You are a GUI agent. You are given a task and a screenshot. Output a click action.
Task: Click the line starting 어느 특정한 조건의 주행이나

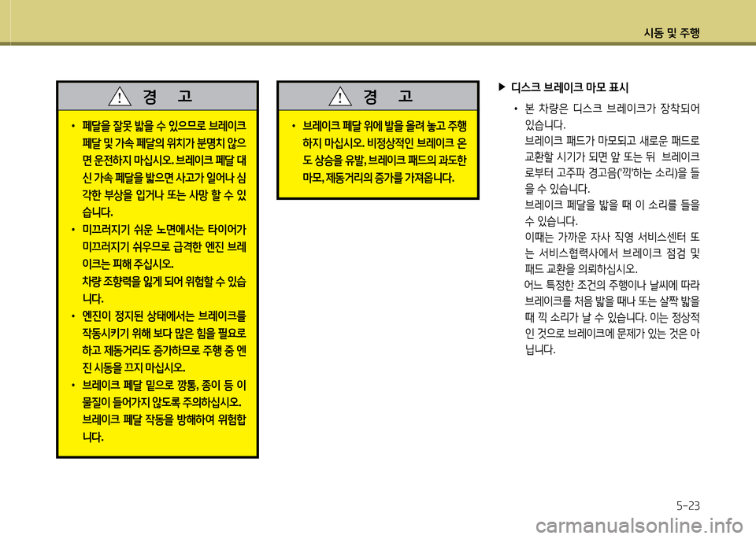tap(612, 286)
